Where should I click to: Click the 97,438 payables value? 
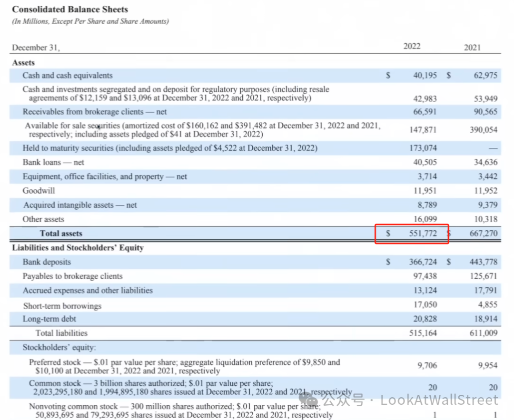425,276
